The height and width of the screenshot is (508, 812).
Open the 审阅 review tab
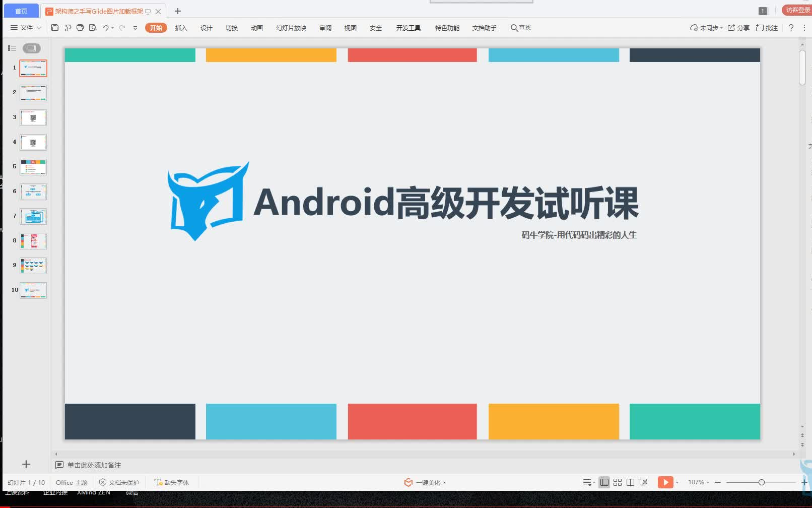click(325, 28)
